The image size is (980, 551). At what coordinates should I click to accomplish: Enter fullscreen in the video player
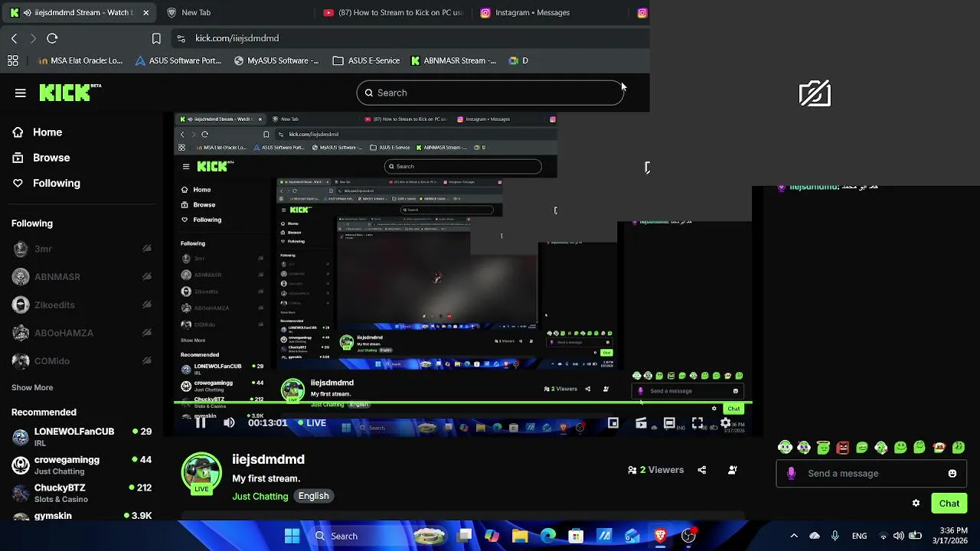pyautogui.click(x=697, y=422)
